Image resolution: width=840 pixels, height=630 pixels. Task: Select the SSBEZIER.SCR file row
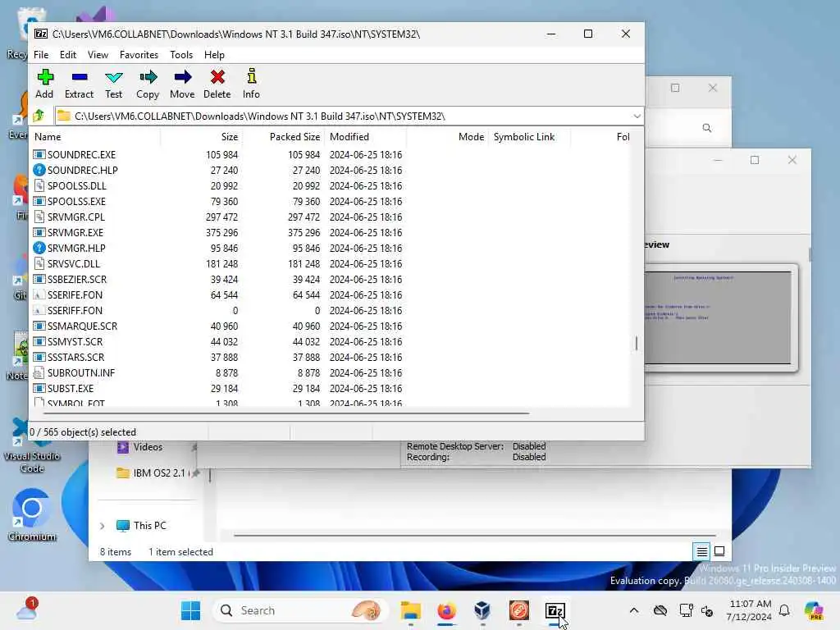(x=331, y=279)
